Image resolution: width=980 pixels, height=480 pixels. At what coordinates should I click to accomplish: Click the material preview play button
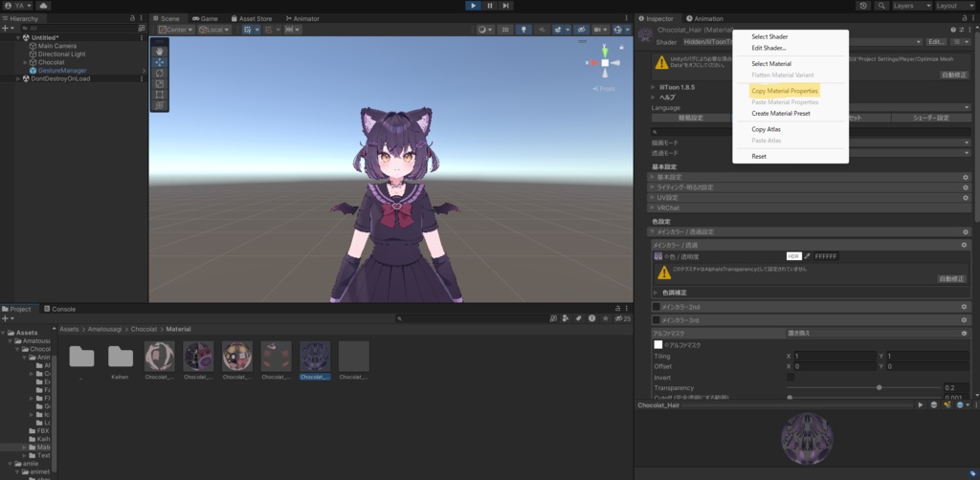pos(920,405)
